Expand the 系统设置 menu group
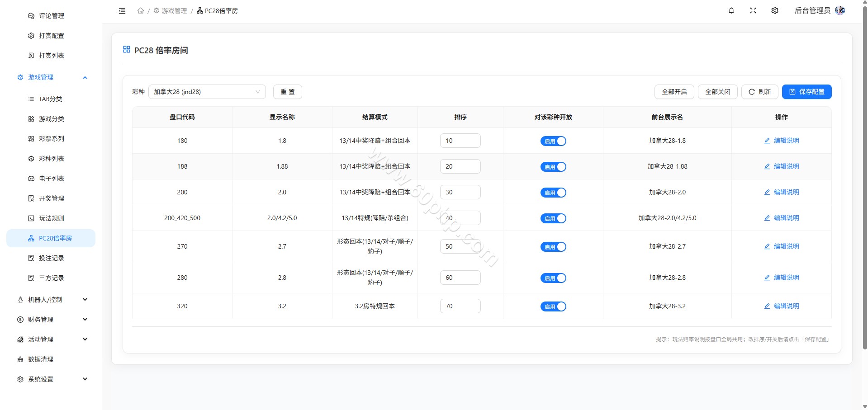 [x=52, y=379]
